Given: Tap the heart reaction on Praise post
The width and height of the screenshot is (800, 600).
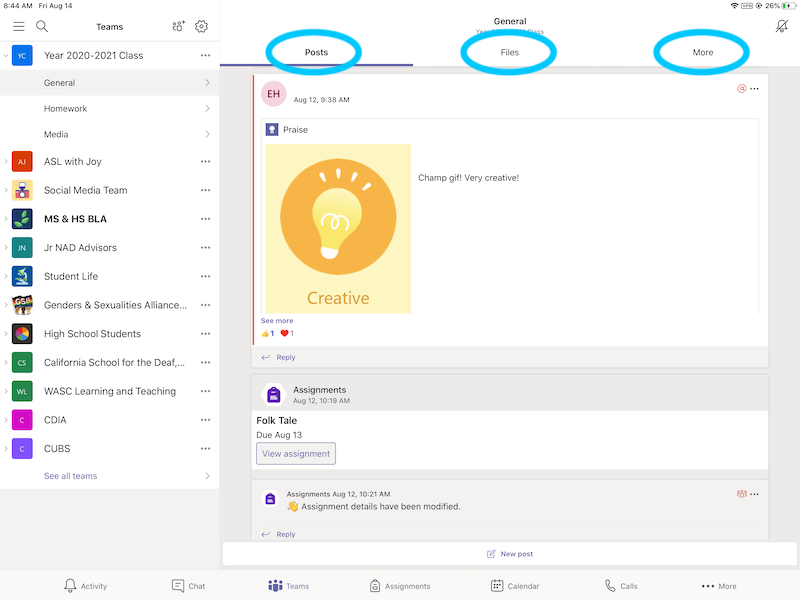Looking at the screenshot, I should 287,333.
